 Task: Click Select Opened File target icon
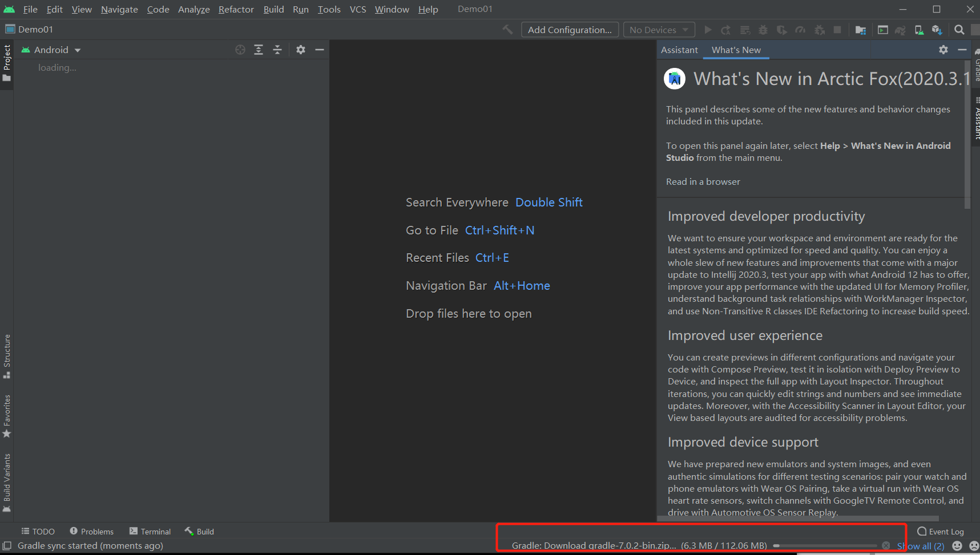coord(240,50)
